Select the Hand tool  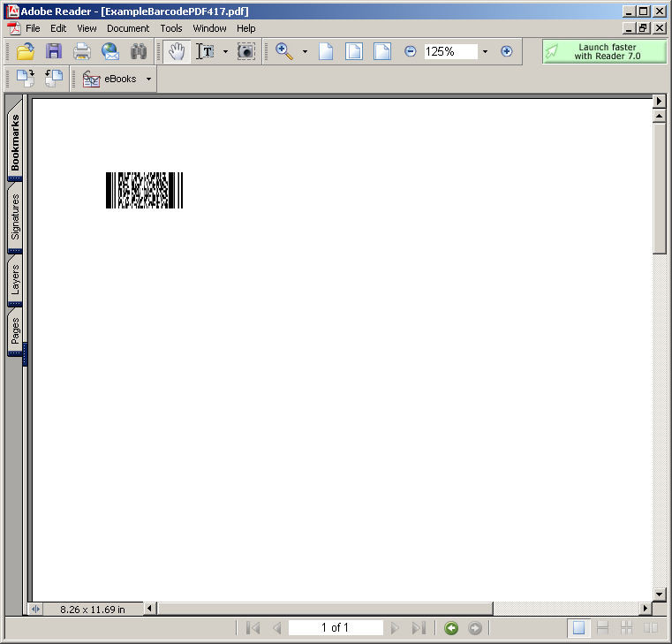pos(177,51)
